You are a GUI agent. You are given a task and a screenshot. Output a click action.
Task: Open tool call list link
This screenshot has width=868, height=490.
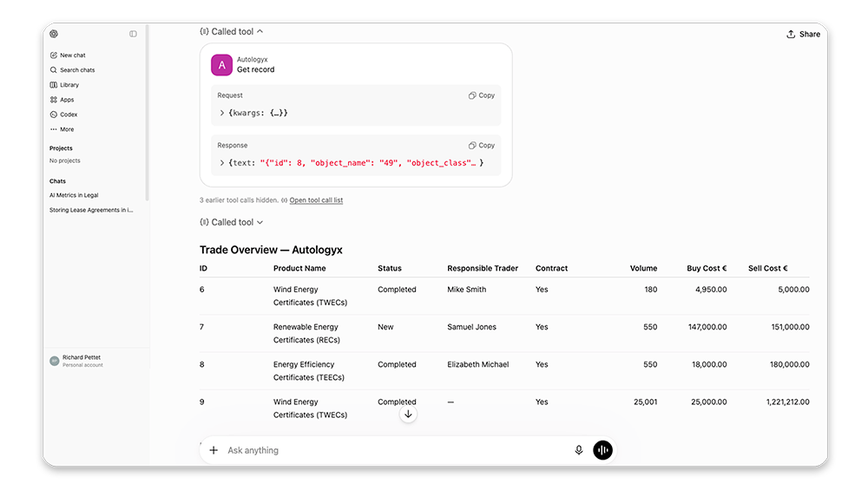pyautogui.click(x=316, y=200)
